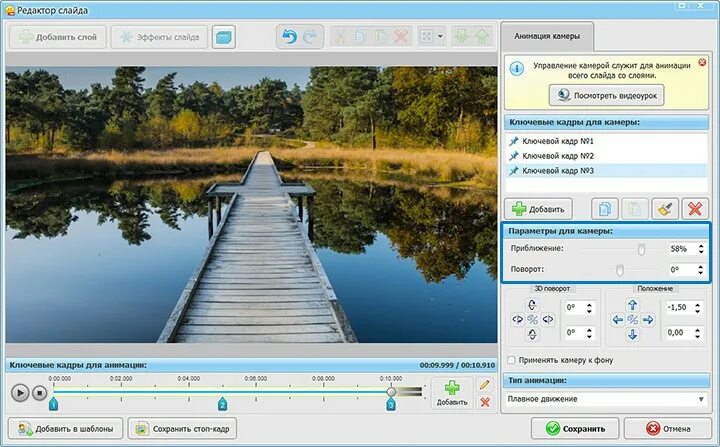Open the 'Эффекты слайда' button
Viewport: 720px width, 447px height.
point(159,37)
